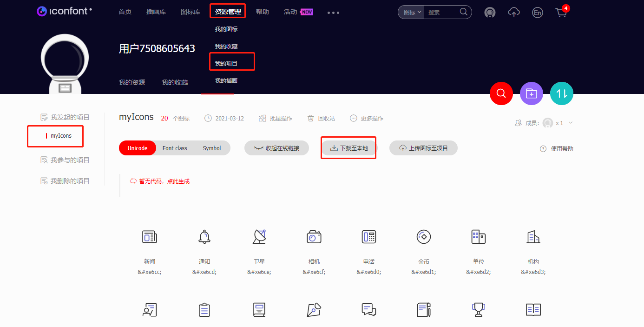644x327 pixels.
Task: Click the purple create project icon
Action: [531, 93]
